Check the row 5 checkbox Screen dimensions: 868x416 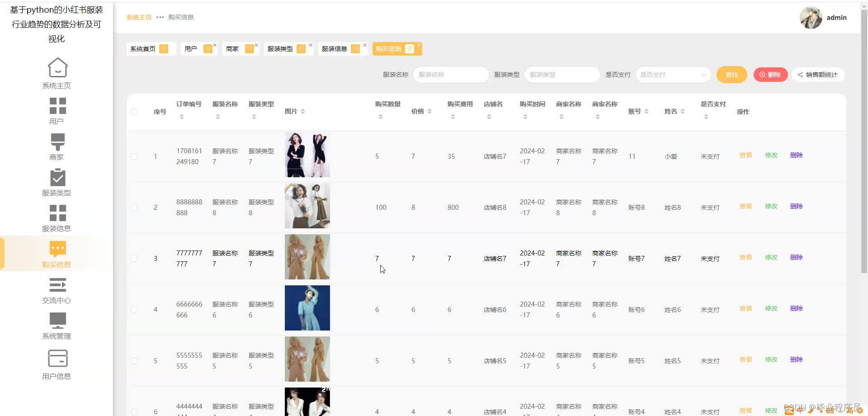click(x=134, y=361)
